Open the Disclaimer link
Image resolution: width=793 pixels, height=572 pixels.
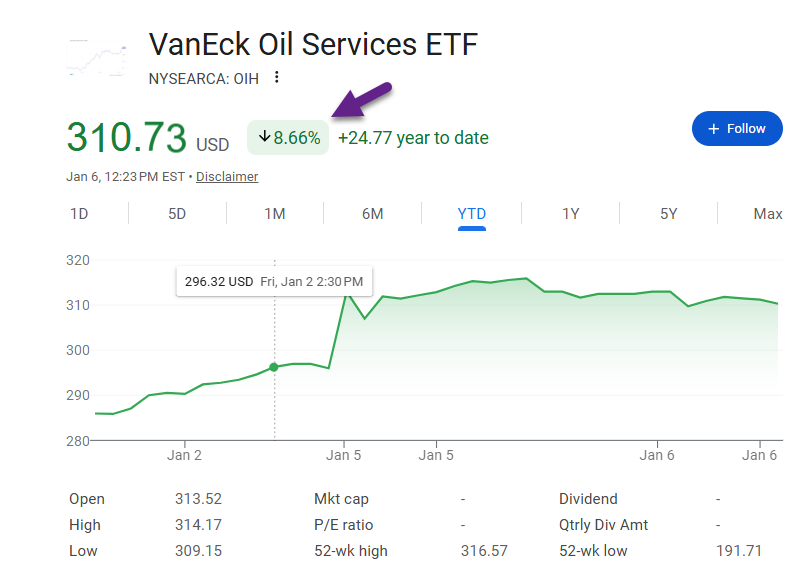(227, 177)
